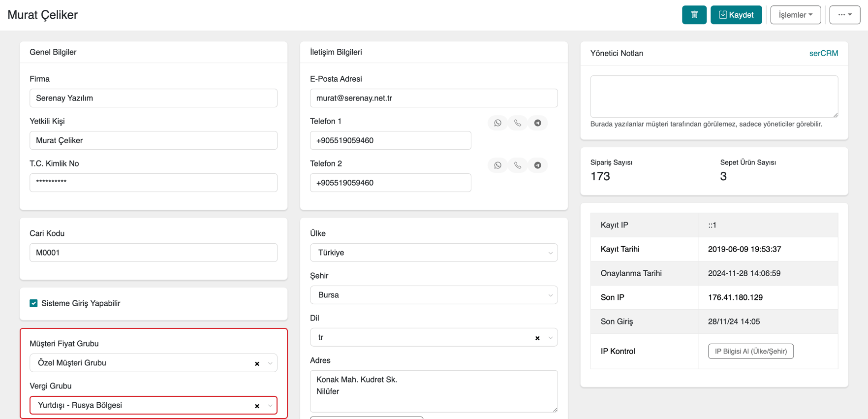Click into the Yönetici Notları text area
This screenshot has width=868, height=419.
point(713,96)
